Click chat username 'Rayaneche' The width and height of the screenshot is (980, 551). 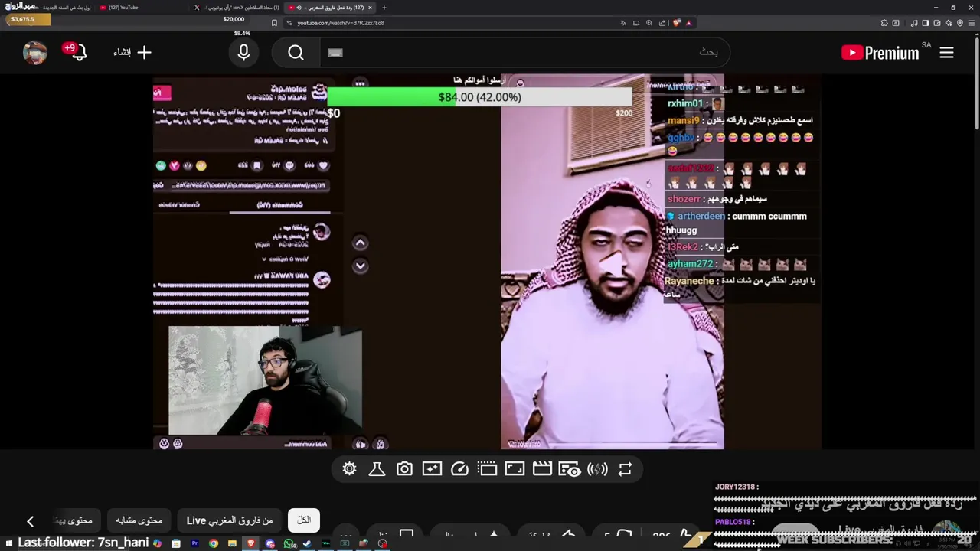coord(689,281)
